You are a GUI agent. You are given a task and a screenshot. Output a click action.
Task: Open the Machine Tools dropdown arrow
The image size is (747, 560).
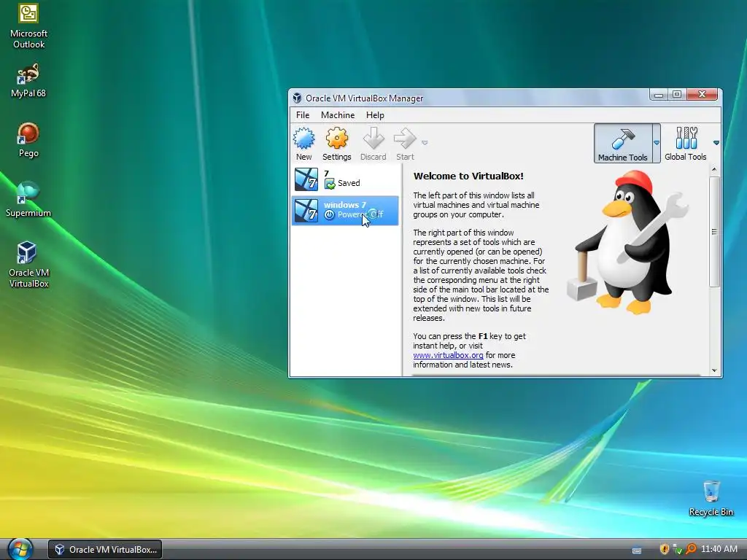tap(657, 143)
